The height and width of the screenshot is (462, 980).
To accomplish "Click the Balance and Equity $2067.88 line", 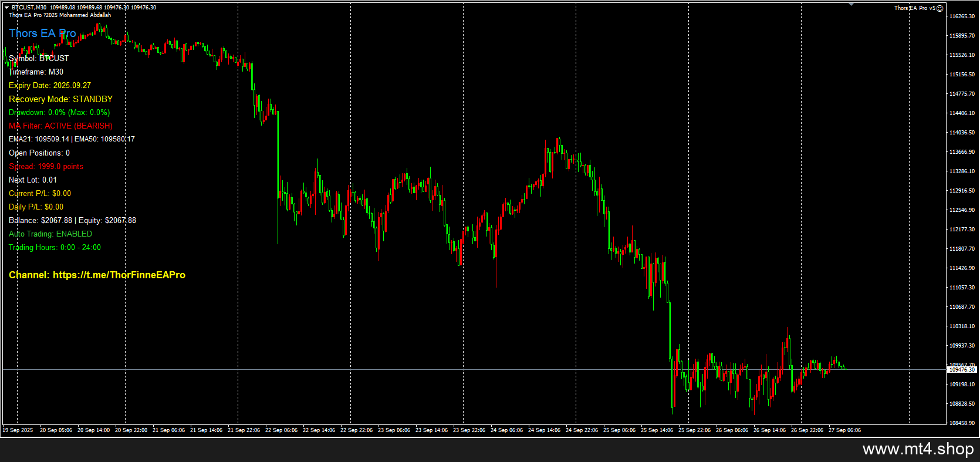I will [72, 221].
